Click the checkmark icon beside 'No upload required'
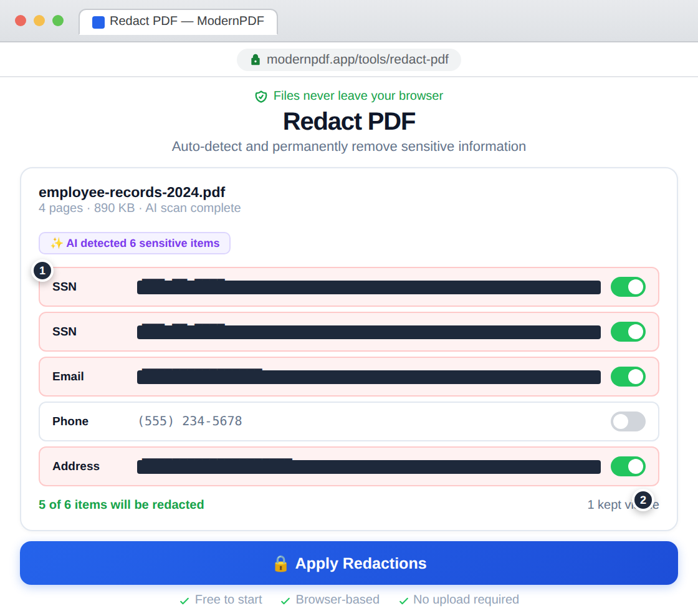 click(404, 599)
